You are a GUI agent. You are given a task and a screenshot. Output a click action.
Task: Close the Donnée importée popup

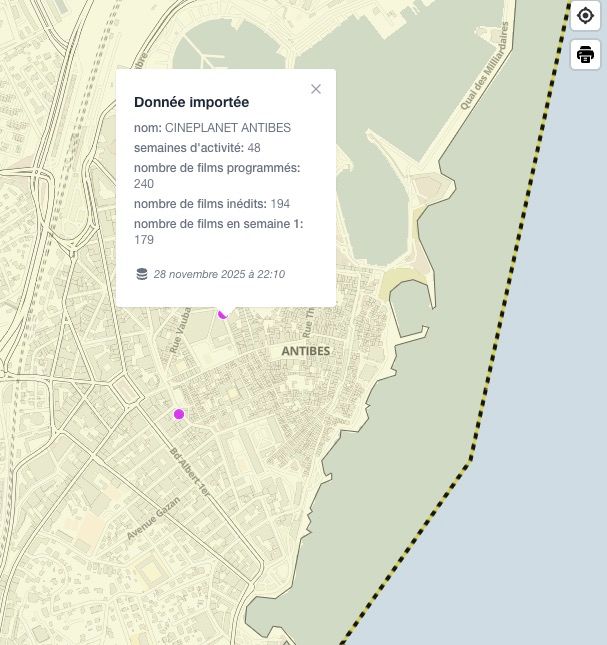point(316,89)
